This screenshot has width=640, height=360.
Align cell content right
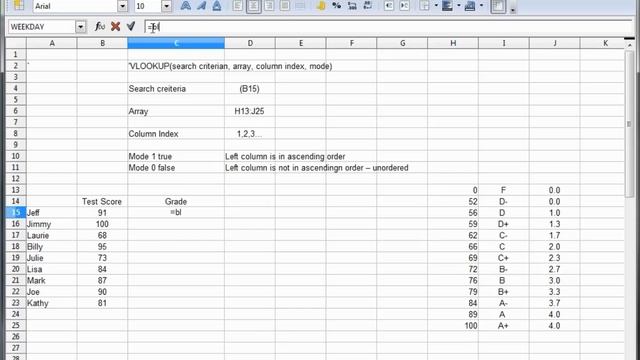point(269,6)
